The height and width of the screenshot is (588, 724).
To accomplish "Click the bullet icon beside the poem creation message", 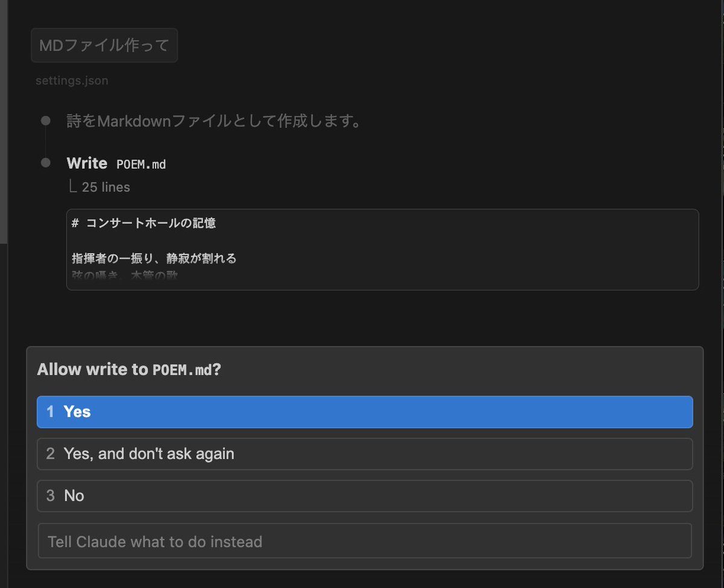I will coord(44,120).
